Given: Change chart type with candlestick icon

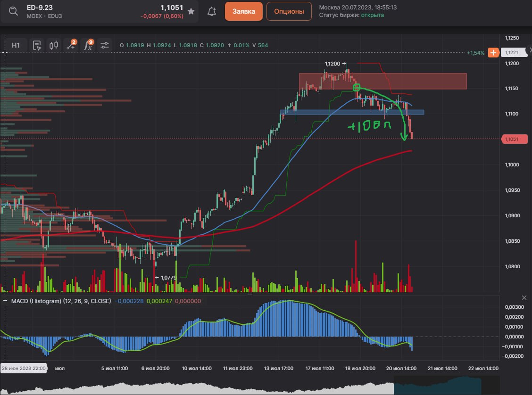Looking at the screenshot, I should (x=53, y=45).
